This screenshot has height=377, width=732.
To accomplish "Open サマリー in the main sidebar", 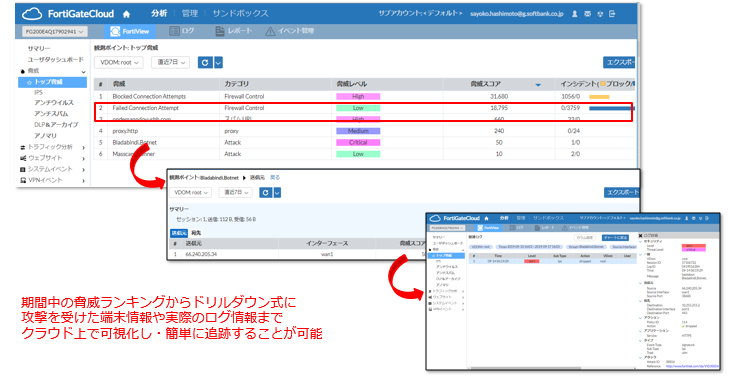I will point(38,49).
